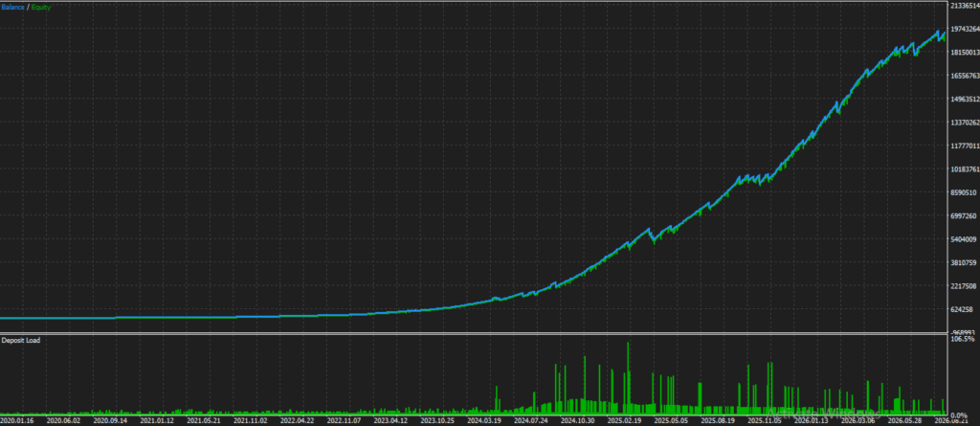Click the 2023.04.12 date label
980x426 pixels.
(390, 421)
